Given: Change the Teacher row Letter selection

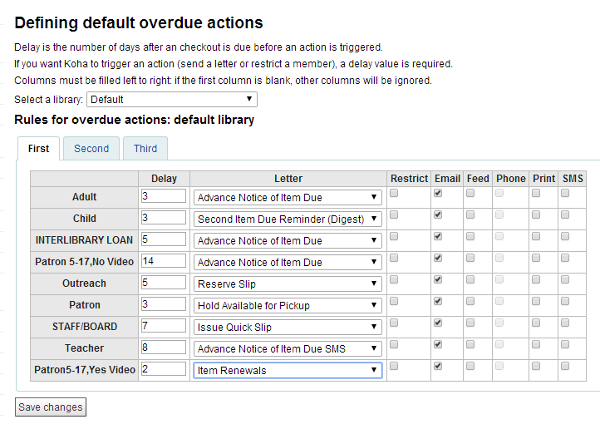Looking at the screenshot, I should point(287,348).
